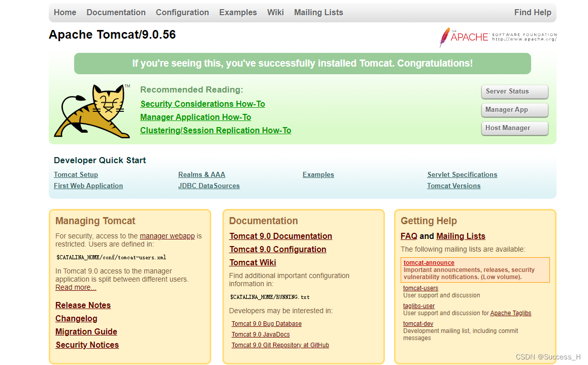The height and width of the screenshot is (365, 588).
Task: Click the $CATALINA_HOME/RUNNING.txt path text
Action: (270, 297)
